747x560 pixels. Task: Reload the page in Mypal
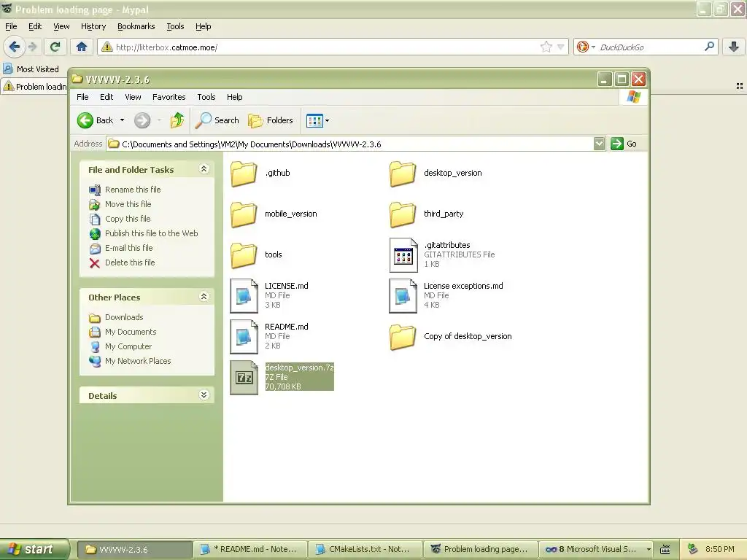[55, 47]
